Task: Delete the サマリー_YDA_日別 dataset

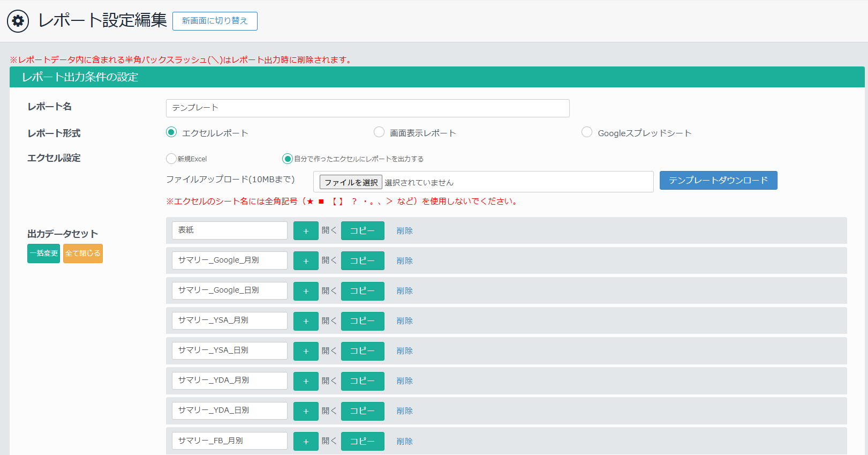Action: pyautogui.click(x=404, y=411)
